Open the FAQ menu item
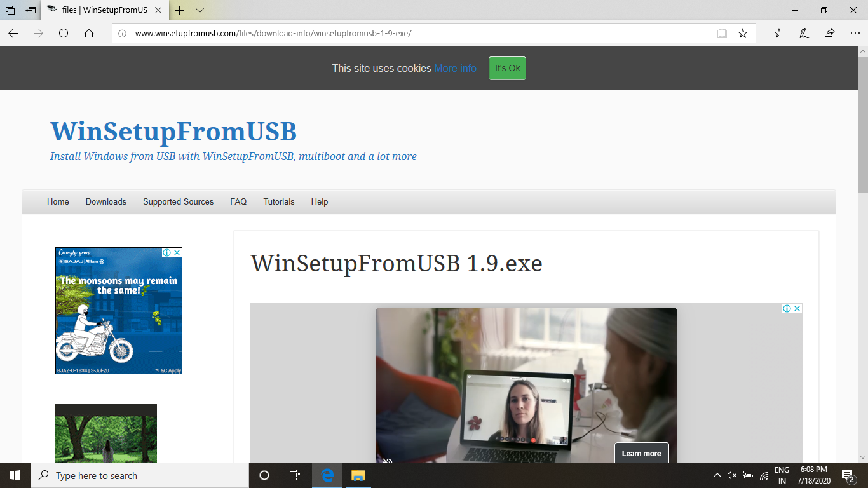Image resolution: width=868 pixels, height=488 pixels. (238, 201)
